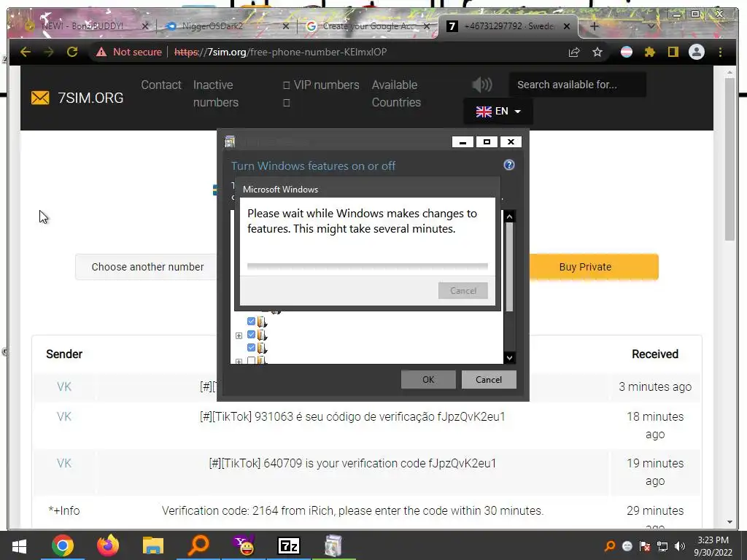747x560 pixels.
Task: Switch to the BonziBUDDY tab
Action: coord(82,26)
